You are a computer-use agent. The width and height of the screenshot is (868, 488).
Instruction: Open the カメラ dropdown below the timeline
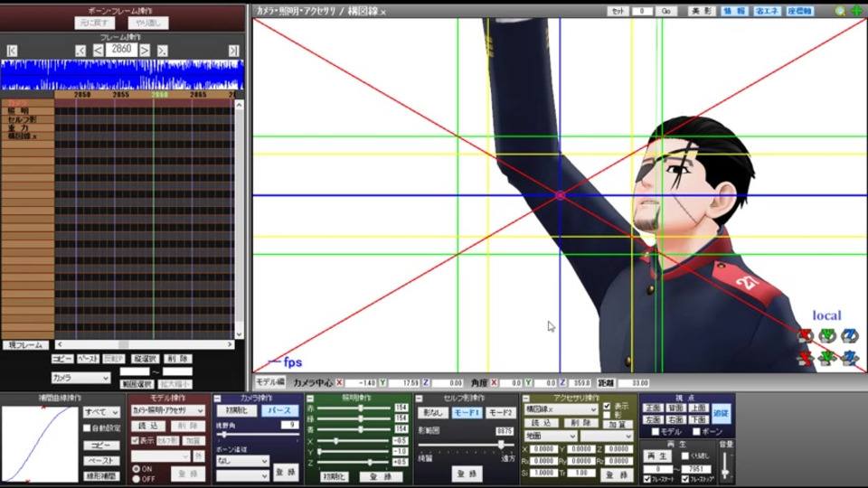(80, 378)
